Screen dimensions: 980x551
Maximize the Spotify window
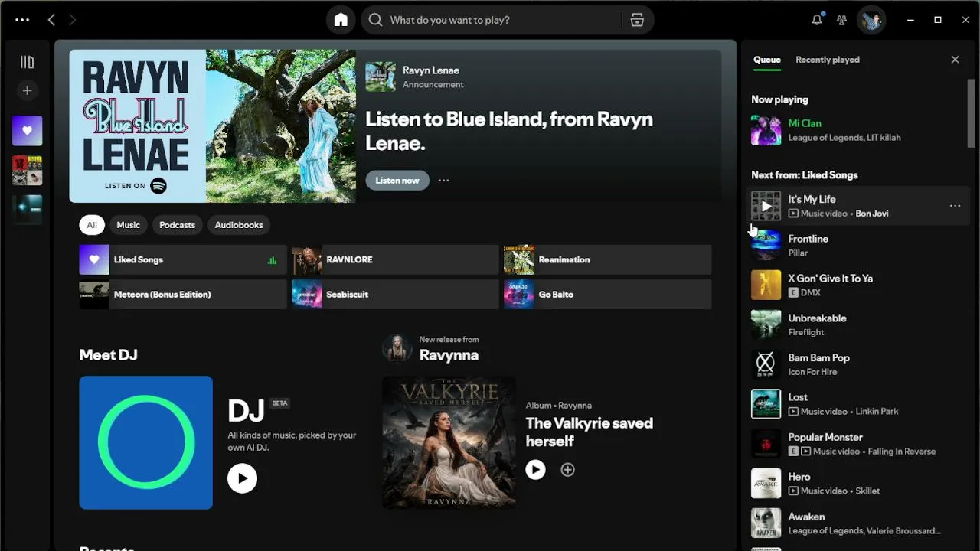(x=938, y=20)
